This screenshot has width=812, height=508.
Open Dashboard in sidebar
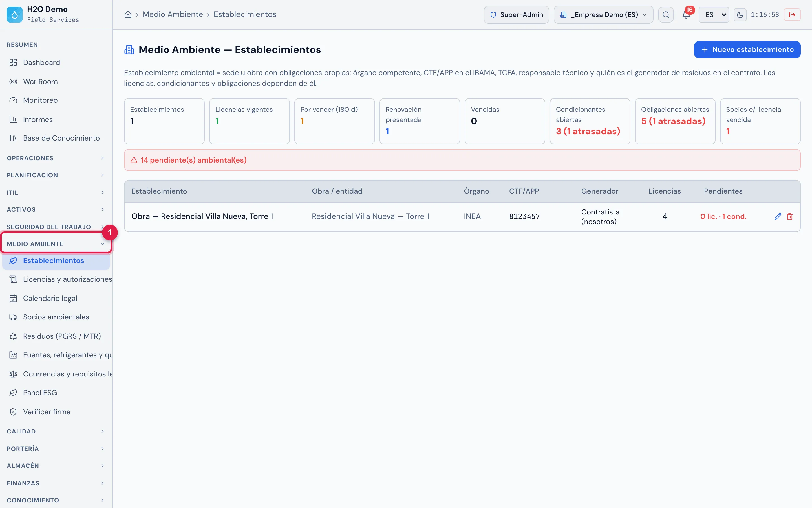pyautogui.click(x=56, y=62)
